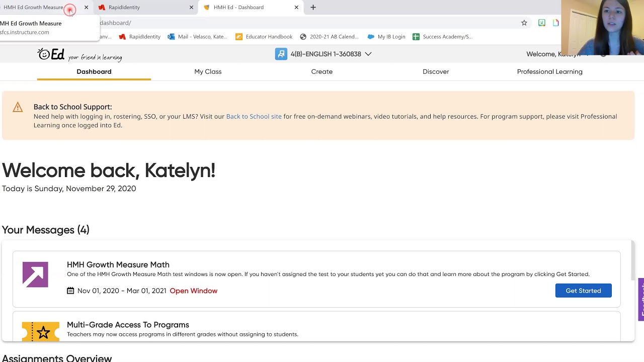This screenshot has width=644, height=362.
Task: Follow the Back to School site link
Action: coord(254,116)
